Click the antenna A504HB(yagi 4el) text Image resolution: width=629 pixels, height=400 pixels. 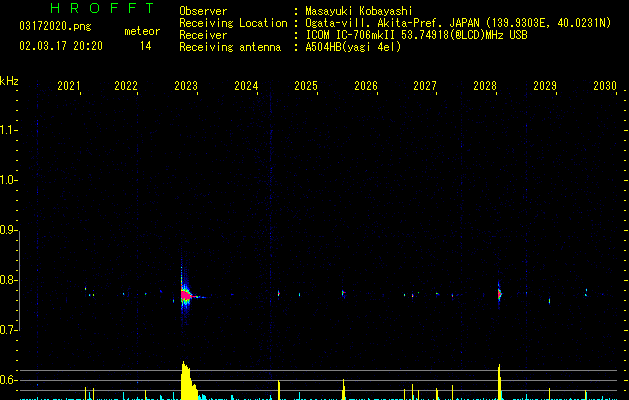coord(353,47)
